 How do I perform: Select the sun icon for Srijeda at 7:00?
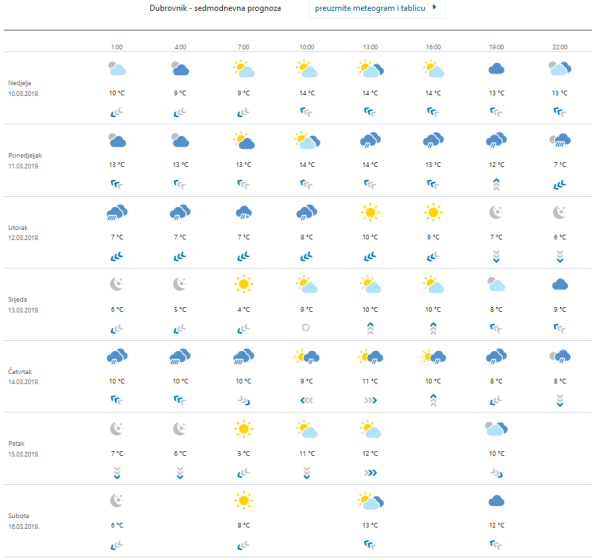(x=243, y=284)
